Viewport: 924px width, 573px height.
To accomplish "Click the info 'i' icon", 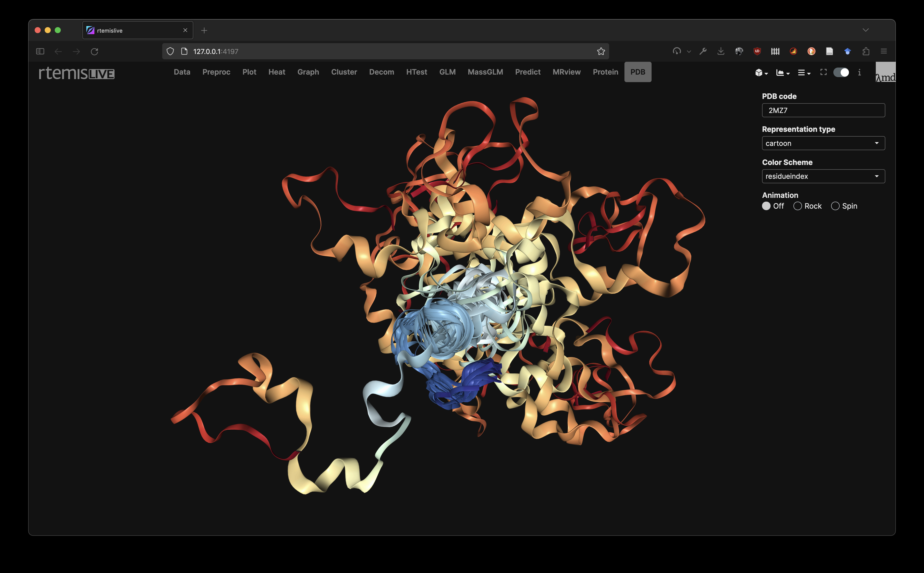I will (859, 72).
